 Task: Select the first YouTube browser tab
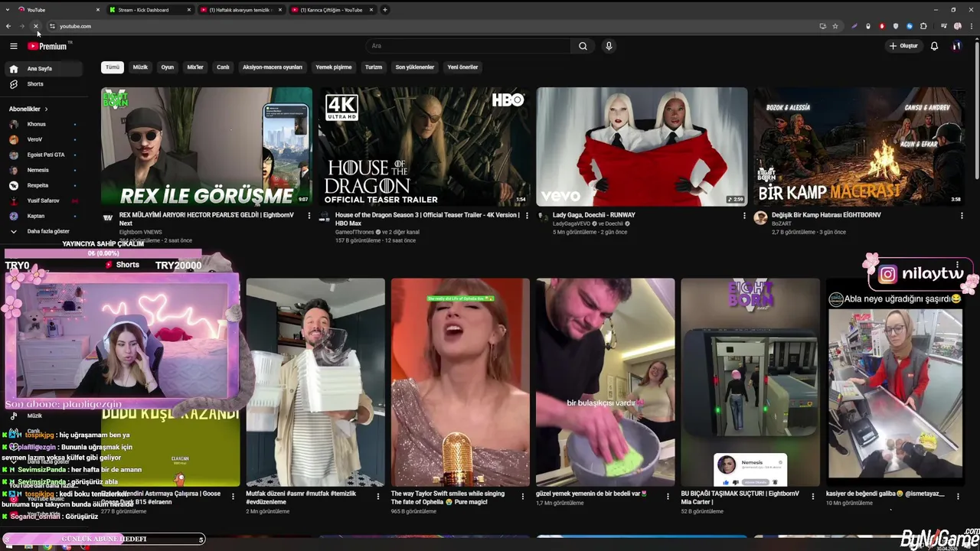[59, 10]
